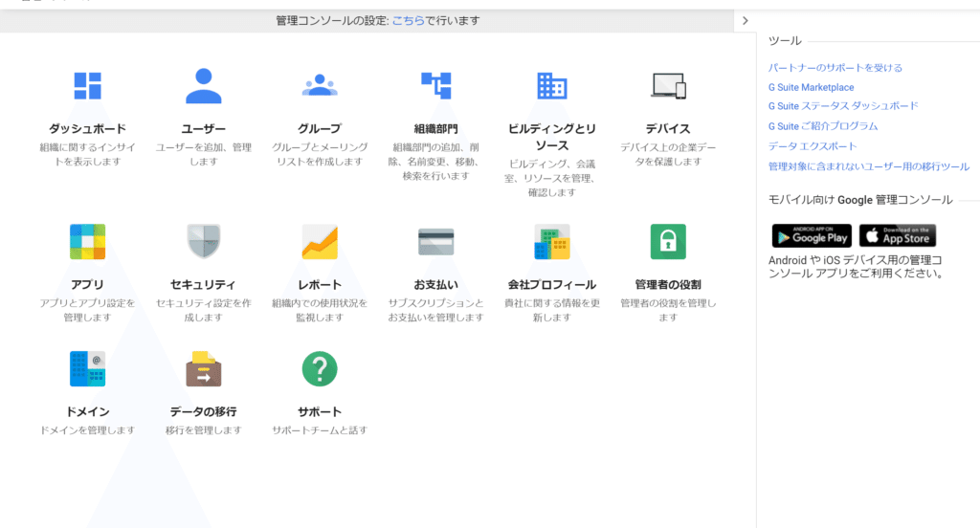Image resolution: width=980 pixels, height=528 pixels.
Task: Click the レポート title text
Action: point(320,285)
